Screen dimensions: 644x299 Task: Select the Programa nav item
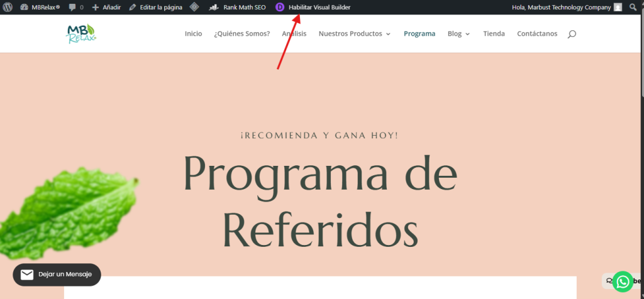pyautogui.click(x=419, y=34)
